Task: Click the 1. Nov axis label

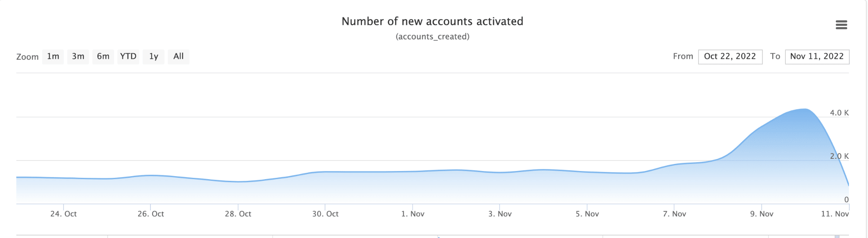Action: coord(413,214)
